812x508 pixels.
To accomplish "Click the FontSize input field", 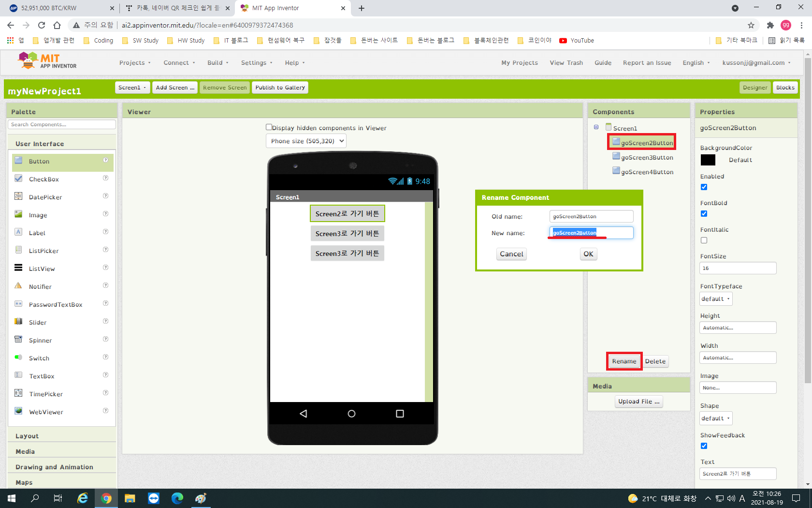I will (x=738, y=268).
